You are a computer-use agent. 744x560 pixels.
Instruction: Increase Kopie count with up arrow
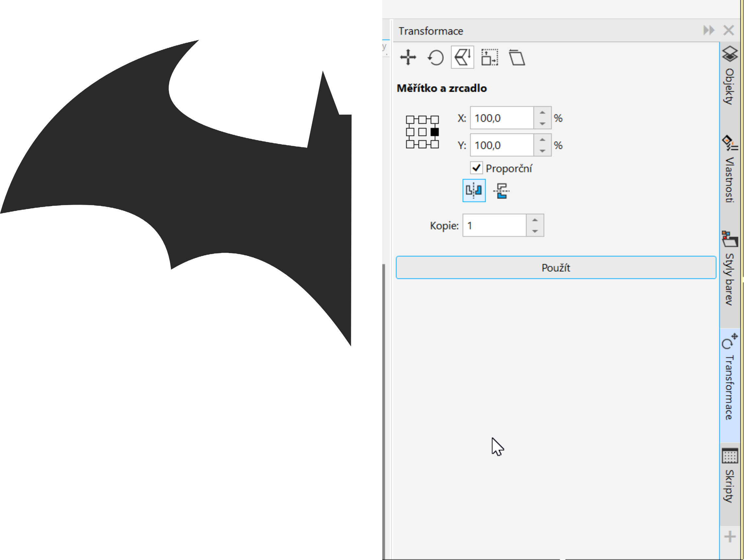click(535, 220)
